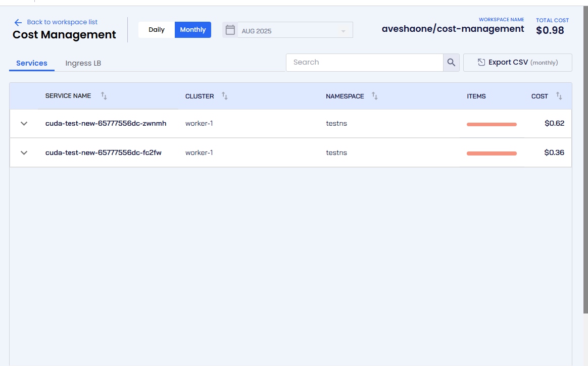This screenshot has width=588, height=366.
Task: Click the export icon in Export CSV
Action: click(481, 62)
